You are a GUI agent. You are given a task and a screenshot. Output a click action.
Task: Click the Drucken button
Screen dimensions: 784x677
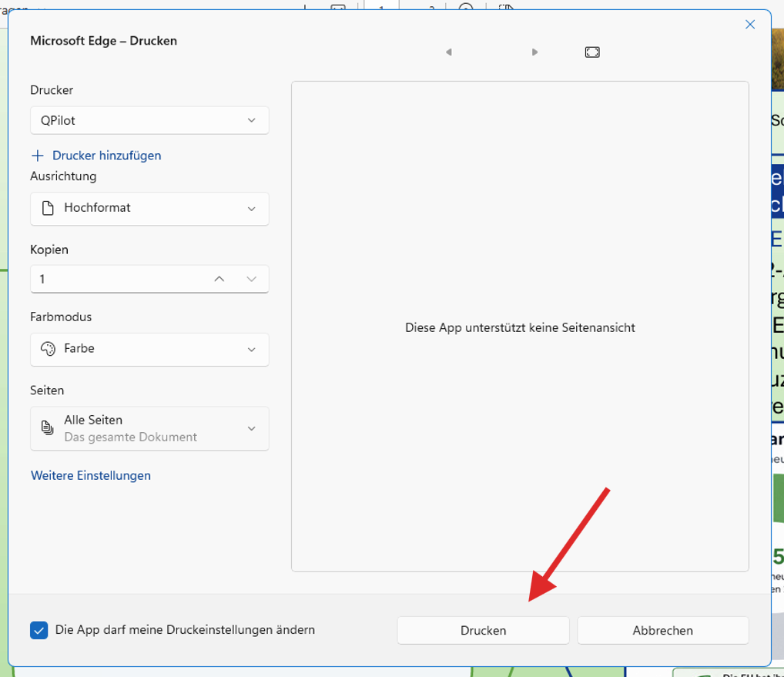[x=483, y=631]
